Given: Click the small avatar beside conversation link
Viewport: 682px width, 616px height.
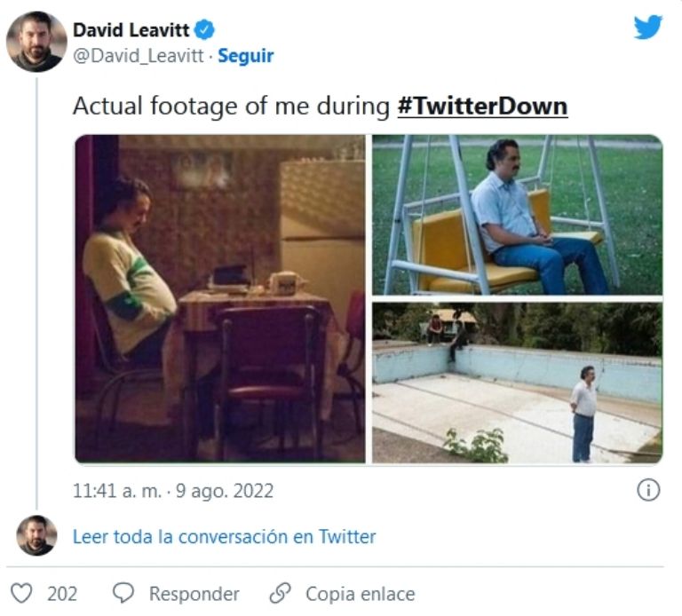Looking at the screenshot, I should [36, 535].
